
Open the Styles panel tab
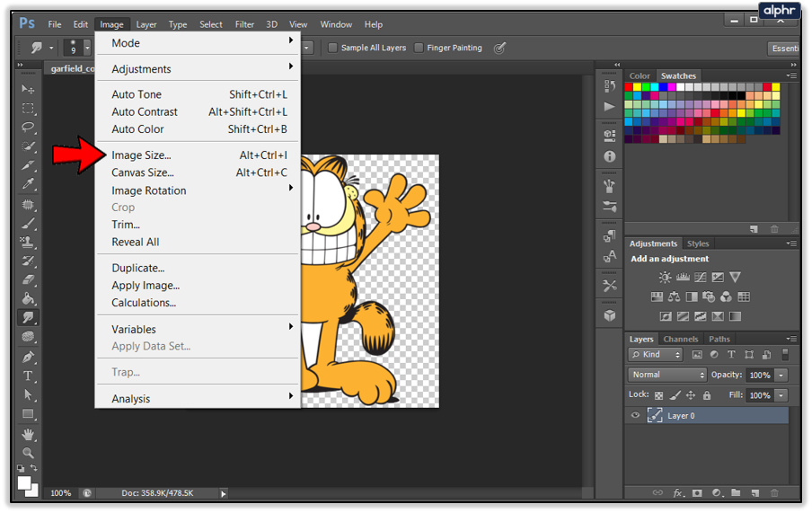pos(698,243)
